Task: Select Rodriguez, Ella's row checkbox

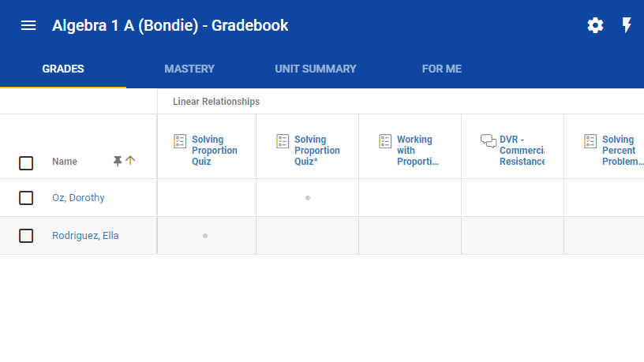Action: (x=26, y=236)
